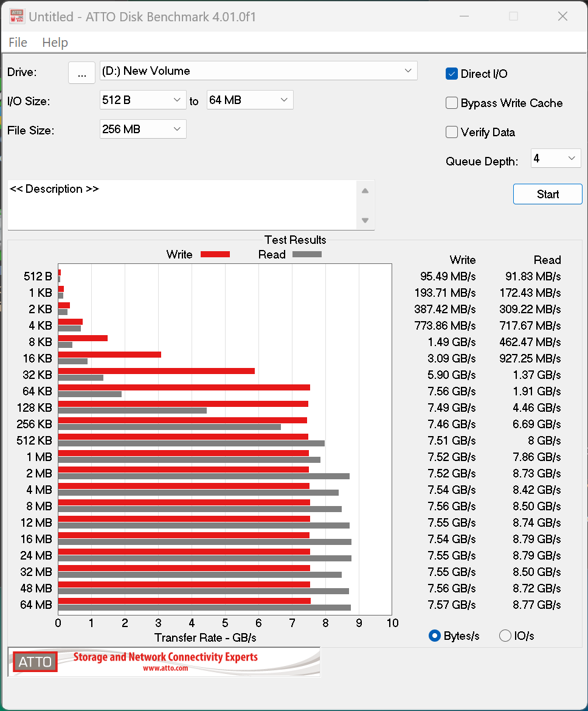Click inside the Description text box
The width and height of the screenshot is (588, 711).
pyautogui.click(x=182, y=205)
